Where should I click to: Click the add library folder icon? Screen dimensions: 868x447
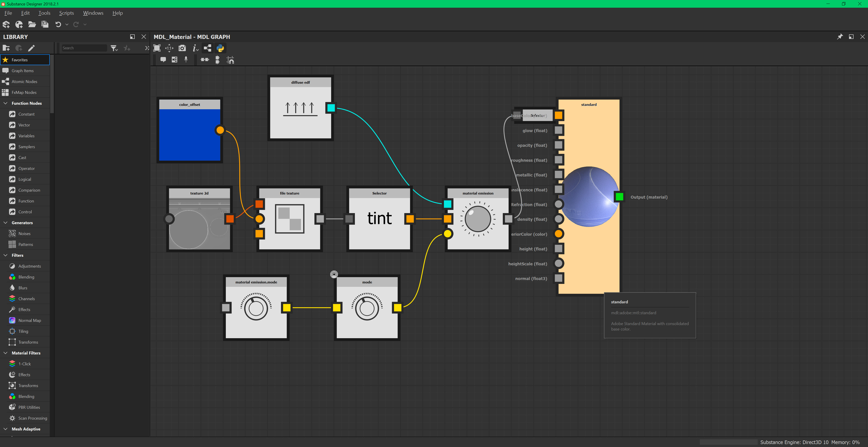[x=6, y=48]
